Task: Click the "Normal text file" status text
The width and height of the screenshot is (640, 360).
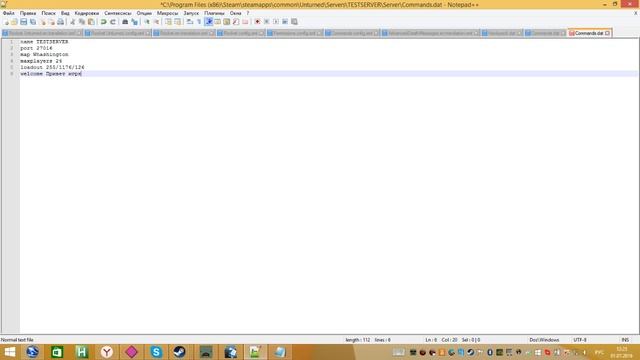Action: (x=17, y=340)
